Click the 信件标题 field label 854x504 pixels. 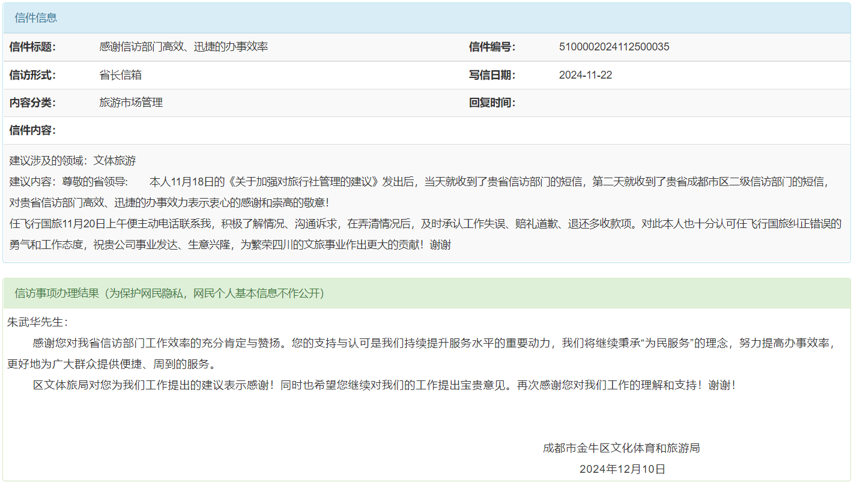click(x=32, y=47)
